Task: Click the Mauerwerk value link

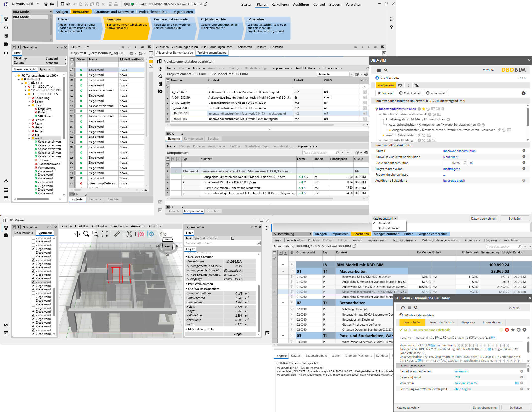Action: (x=450, y=157)
